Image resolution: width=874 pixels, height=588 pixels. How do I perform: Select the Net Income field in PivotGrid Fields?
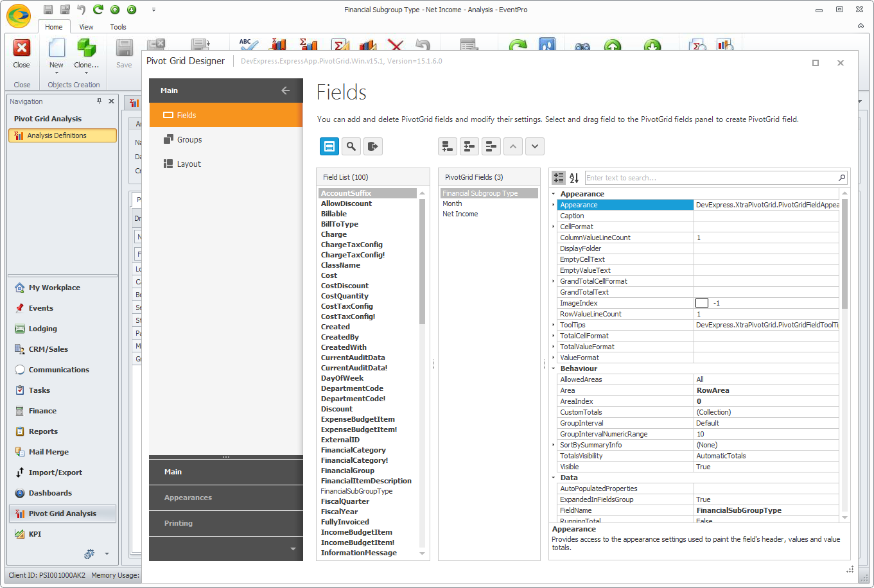click(x=460, y=214)
